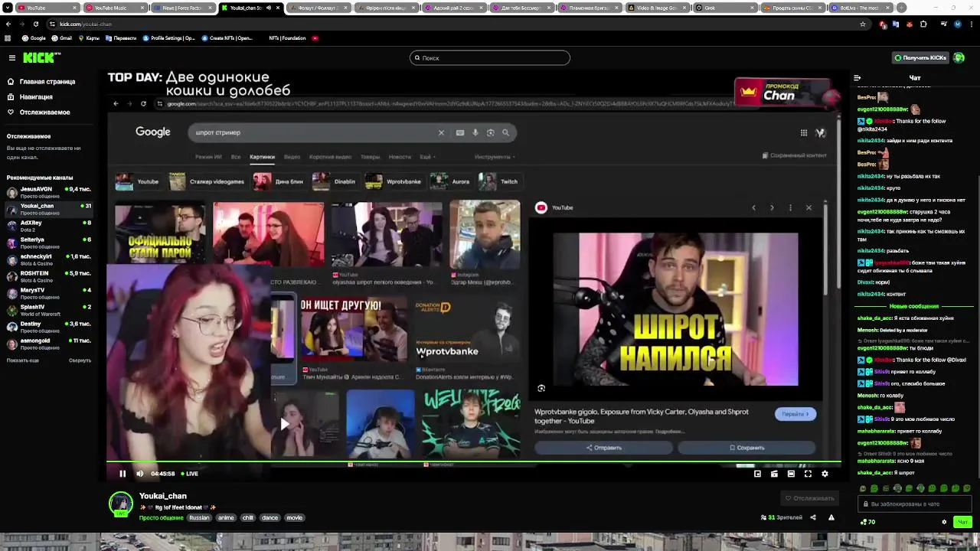
Task: Click the report warning triangle icon
Action: 831,517
